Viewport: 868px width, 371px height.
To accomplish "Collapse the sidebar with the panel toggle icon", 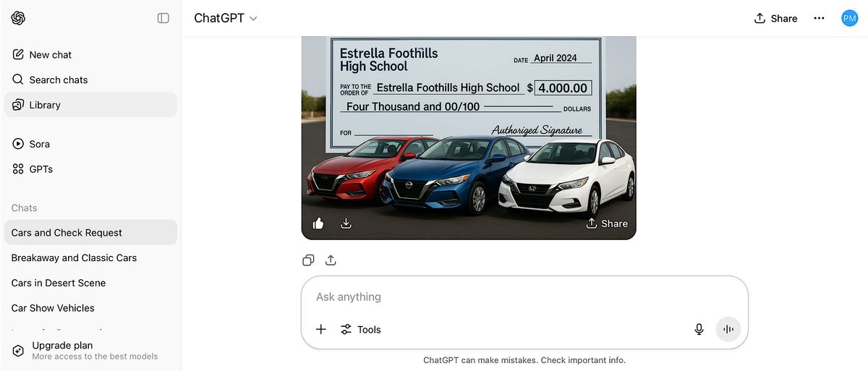I will pyautogui.click(x=163, y=18).
